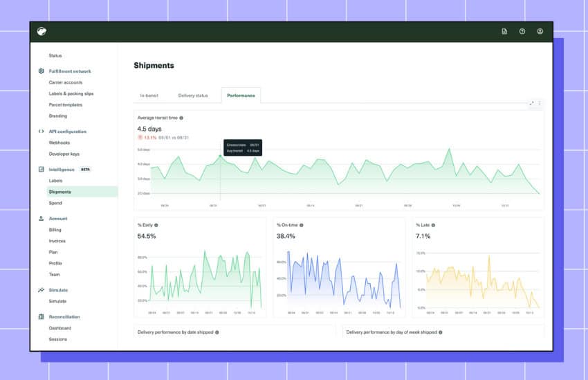The image size is (588, 380).
Task: Open the Account section heading
Action: (x=58, y=219)
